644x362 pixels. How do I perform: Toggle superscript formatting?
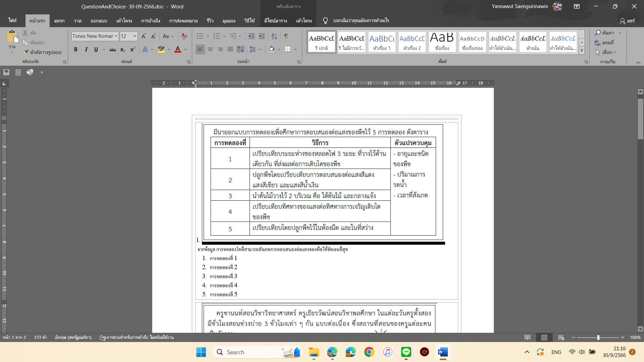click(132, 49)
